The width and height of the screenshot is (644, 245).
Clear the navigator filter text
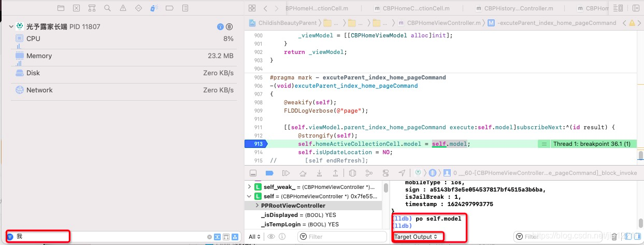(209, 237)
